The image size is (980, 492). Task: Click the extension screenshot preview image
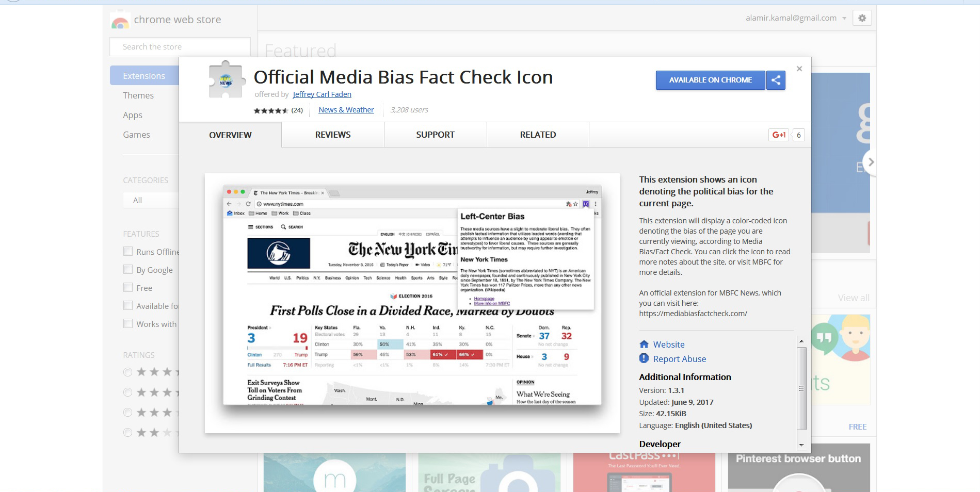click(412, 303)
